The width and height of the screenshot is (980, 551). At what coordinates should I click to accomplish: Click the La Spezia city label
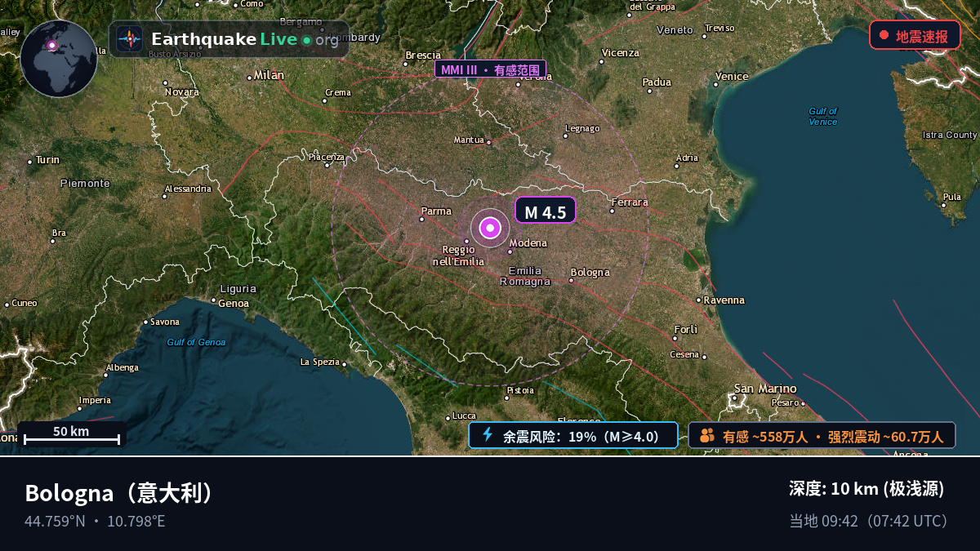click(x=320, y=362)
